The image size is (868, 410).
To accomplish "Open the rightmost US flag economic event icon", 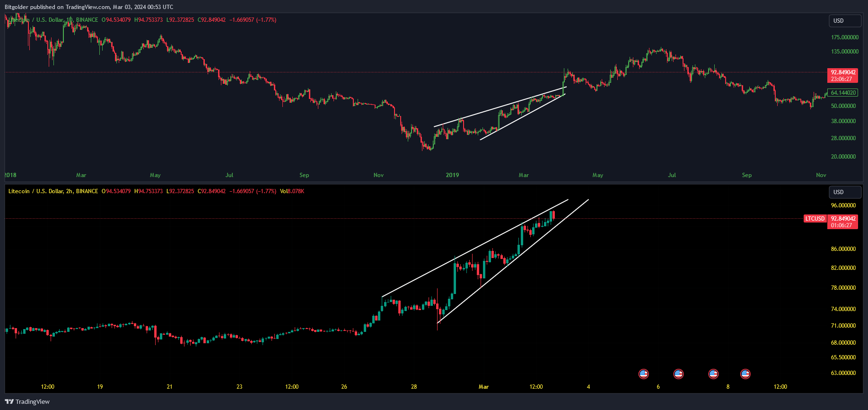I will tap(745, 374).
